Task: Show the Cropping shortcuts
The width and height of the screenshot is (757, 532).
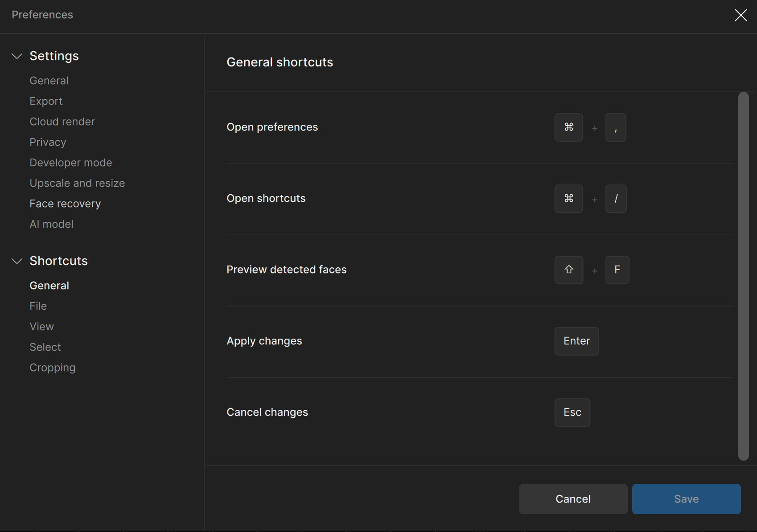Action: (52, 368)
